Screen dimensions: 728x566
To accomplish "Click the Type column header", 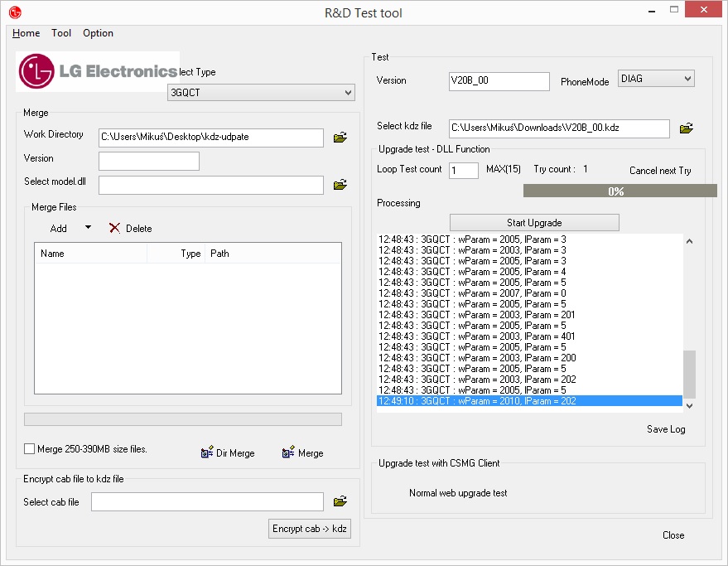I will coord(176,254).
